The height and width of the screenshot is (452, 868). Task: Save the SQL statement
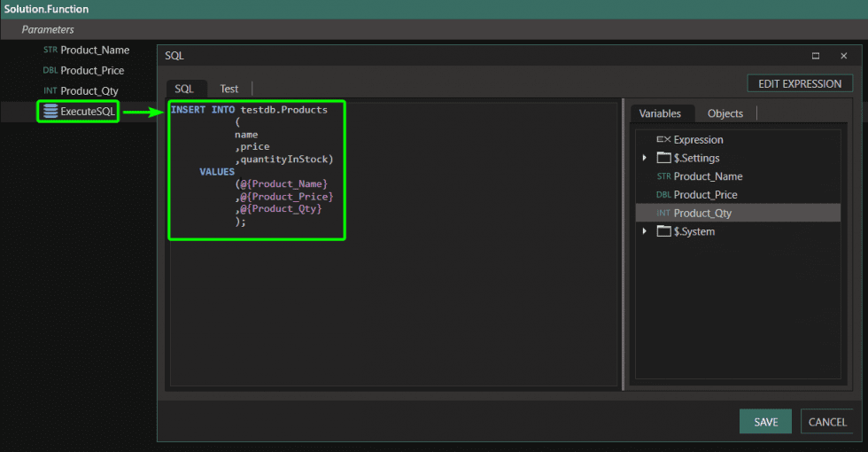(x=765, y=422)
